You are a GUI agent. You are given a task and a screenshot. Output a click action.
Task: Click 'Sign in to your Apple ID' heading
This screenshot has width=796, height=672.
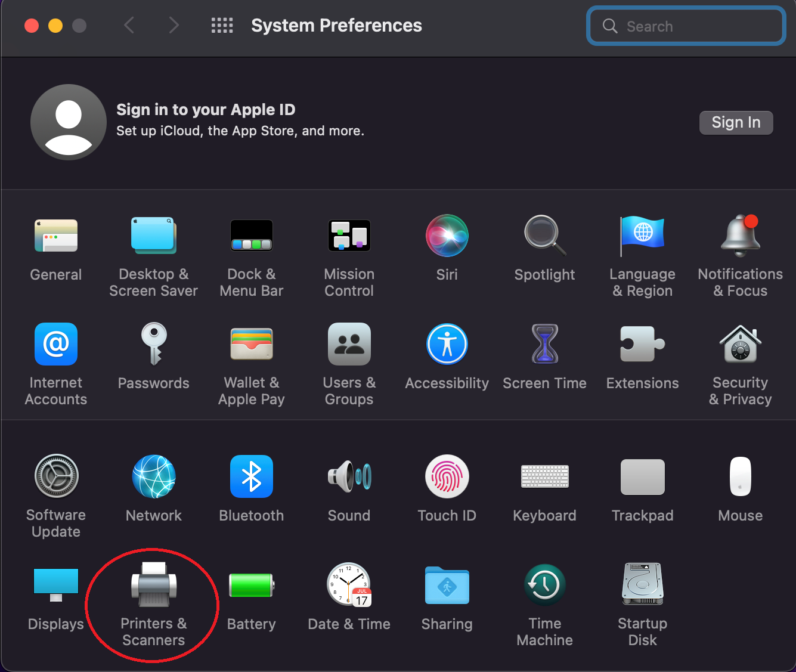[206, 110]
